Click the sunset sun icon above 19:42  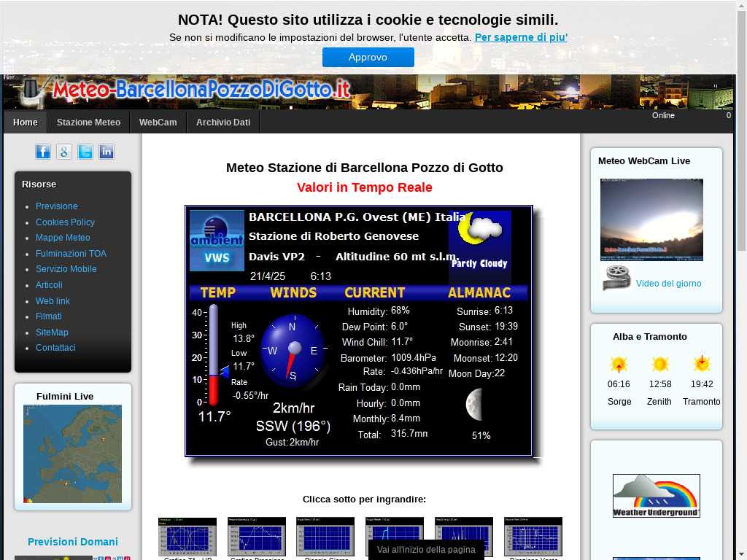coord(702,363)
